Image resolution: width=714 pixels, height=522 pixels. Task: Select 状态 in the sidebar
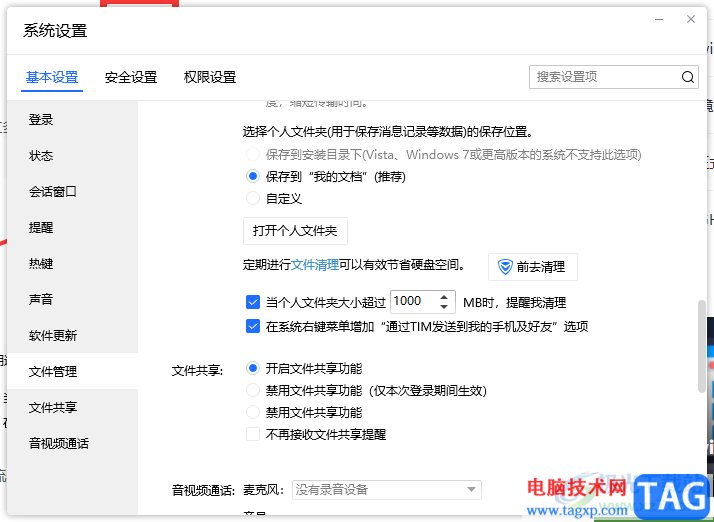coord(72,156)
